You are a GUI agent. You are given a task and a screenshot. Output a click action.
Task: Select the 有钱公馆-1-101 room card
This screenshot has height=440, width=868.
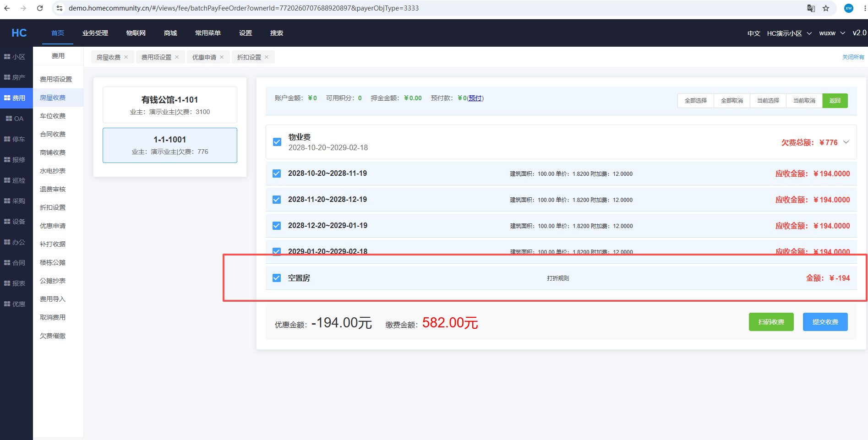click(x=170, y=105)
